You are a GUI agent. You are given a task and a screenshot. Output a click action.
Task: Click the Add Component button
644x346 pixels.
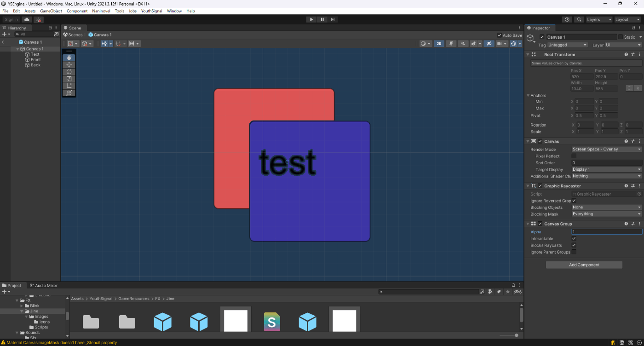click(x=584, y=265)
